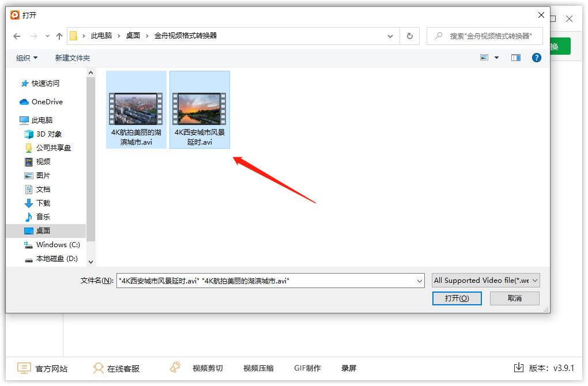Click the up one level arrow
This screenshot has width=588, height=386.
(59, 36)
